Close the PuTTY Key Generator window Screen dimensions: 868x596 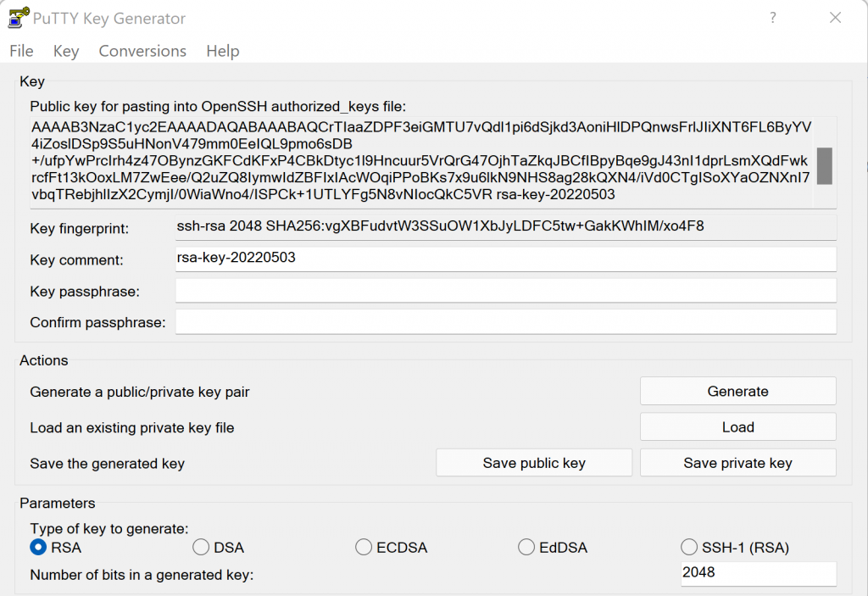(835, 18)
